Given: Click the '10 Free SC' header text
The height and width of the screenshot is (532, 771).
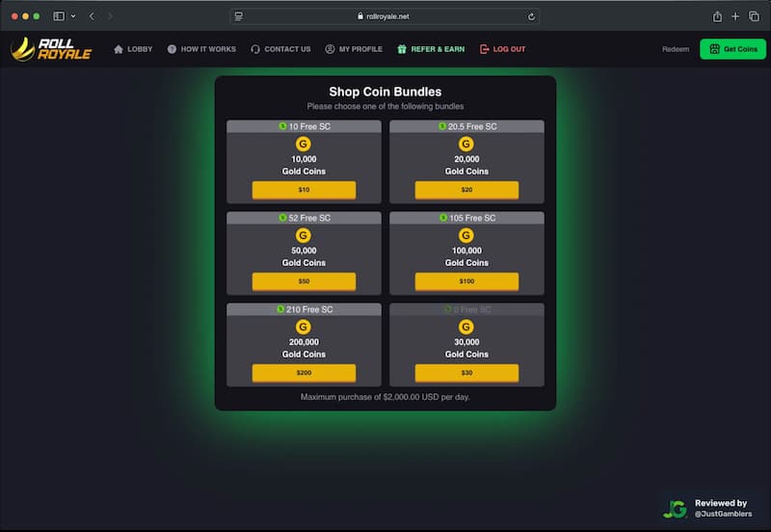Looking at the screenshot, I should (x=309, y=126).
